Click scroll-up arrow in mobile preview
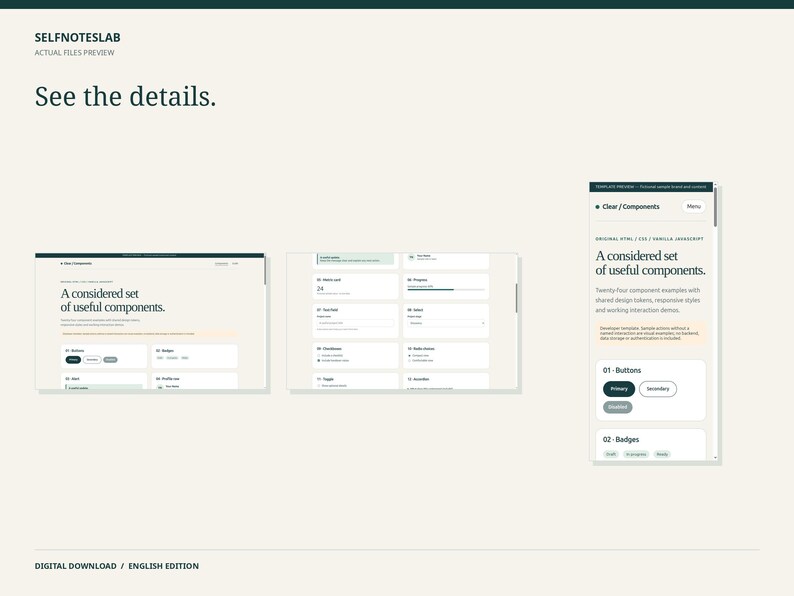 click(x=715, y=184)
